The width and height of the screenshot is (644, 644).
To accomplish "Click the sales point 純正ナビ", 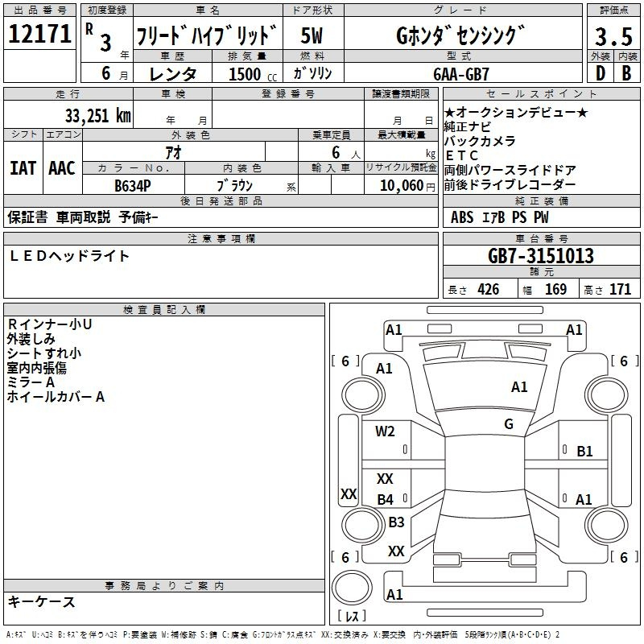I will [468, 126].
